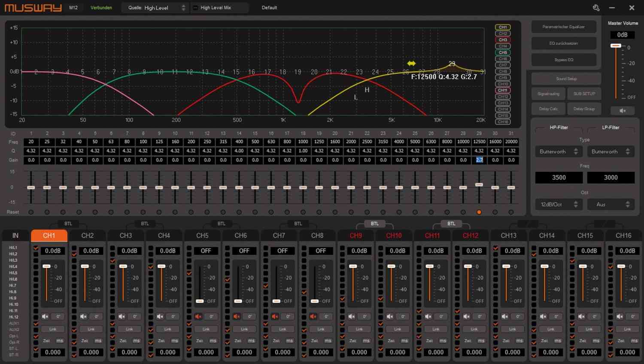The width and height of the screenshot is (644, 364).
Task: Open the HP-Filter type Butterworth dropdown
Action: coord(559,152)
